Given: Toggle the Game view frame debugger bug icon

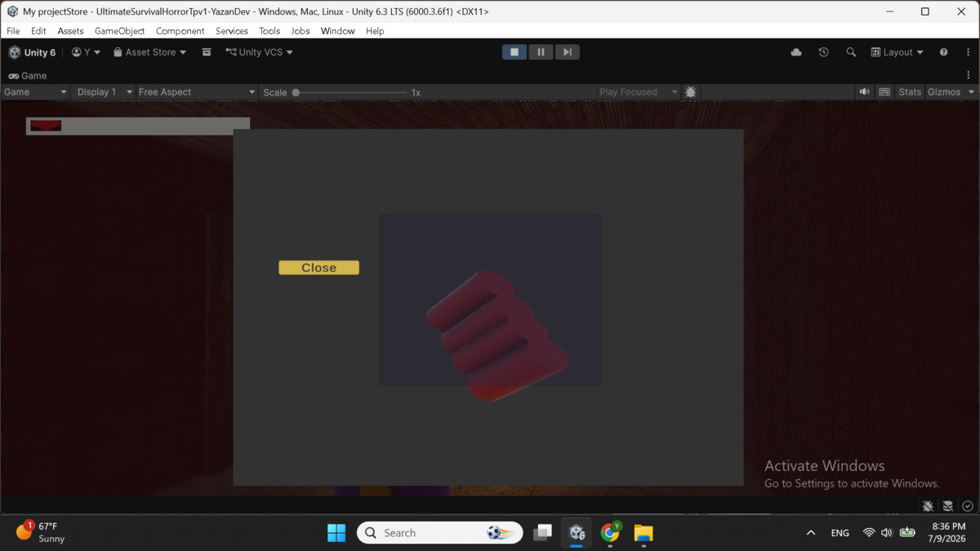Looking at the screenshot, I should [x=691, y=92].
